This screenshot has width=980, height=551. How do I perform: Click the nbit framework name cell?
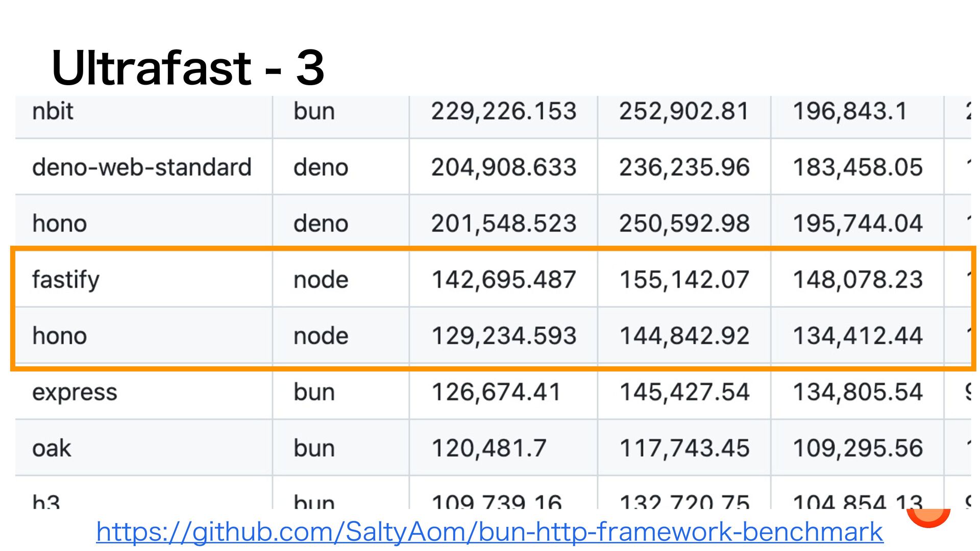click(x=53, y=111)
